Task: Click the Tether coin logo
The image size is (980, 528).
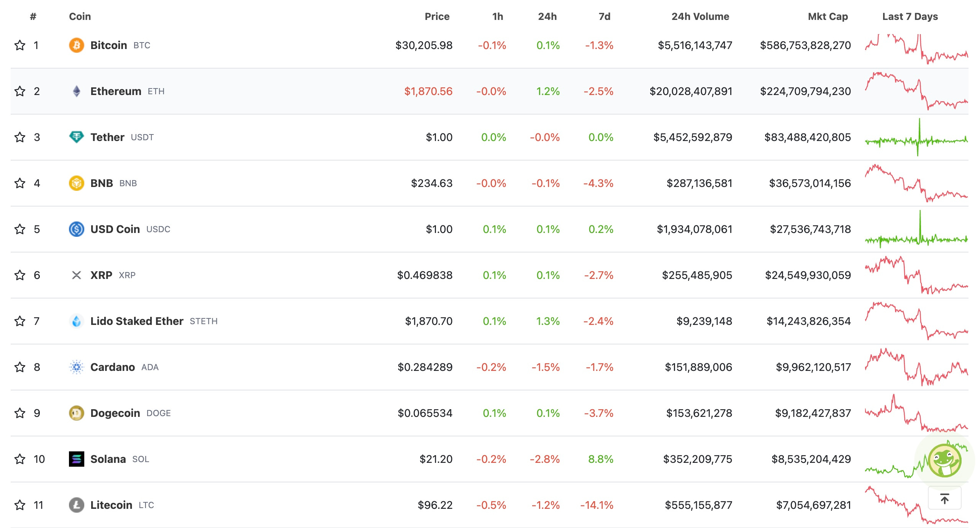Action: (76, 137)
